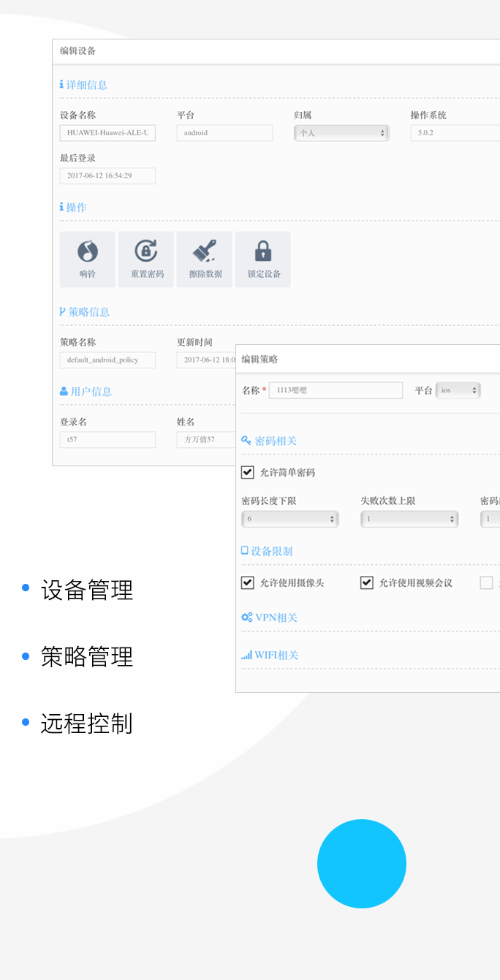This screenshot has height=980, width=500.
Task: Uncheck 允许使用视频会议 checkbox
Action: [367, 582]
